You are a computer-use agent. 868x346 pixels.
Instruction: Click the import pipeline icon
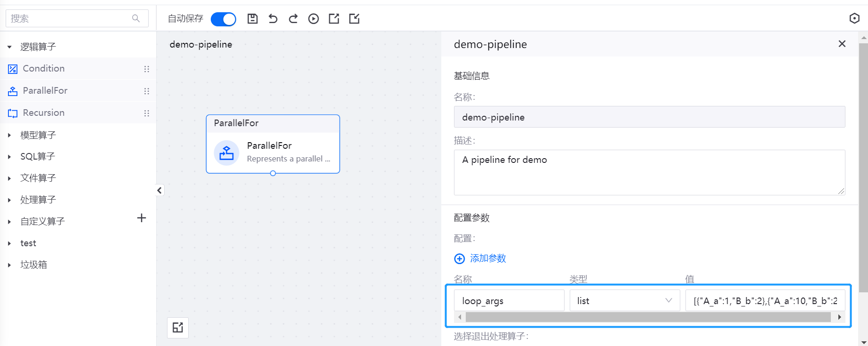click(x=354, y=19)
